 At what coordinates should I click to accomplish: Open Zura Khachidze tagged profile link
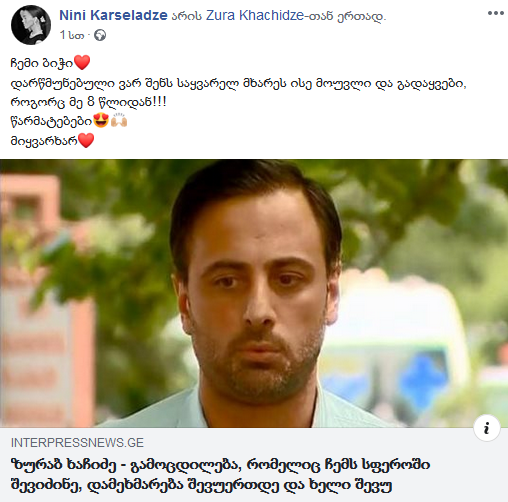click(255, 15)
